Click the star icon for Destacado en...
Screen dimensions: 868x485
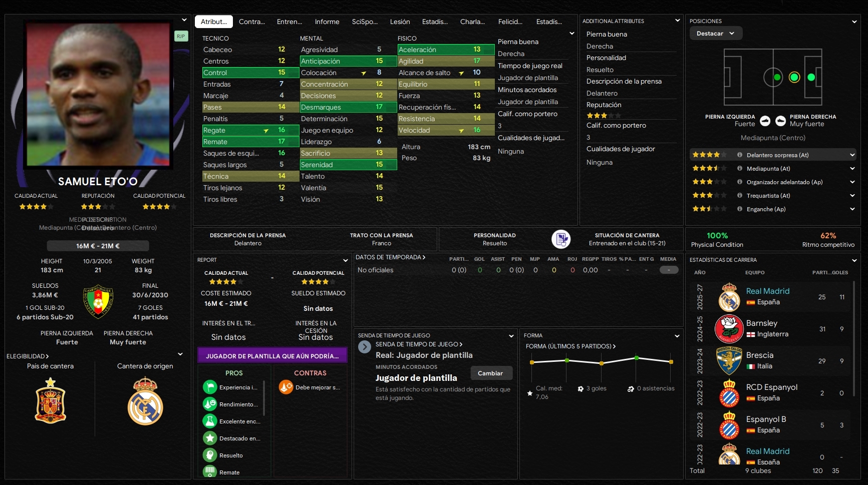pyautogui.click(x=210, y=438)
